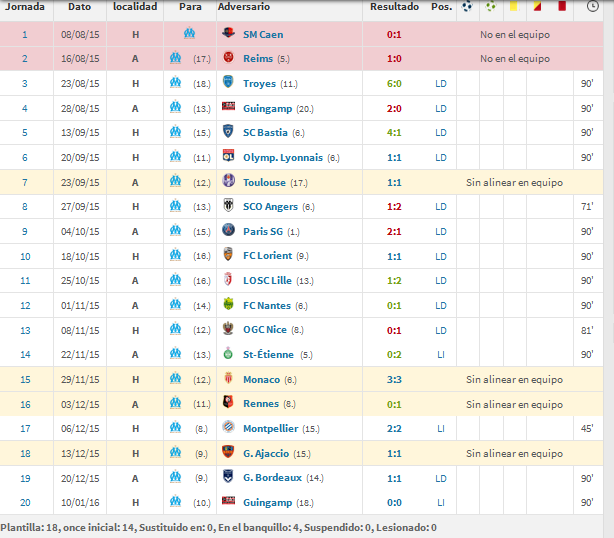Screen dimensions: 614x538
Task: Click the minutes played clock icon header
Action: (x=592, y=6)
